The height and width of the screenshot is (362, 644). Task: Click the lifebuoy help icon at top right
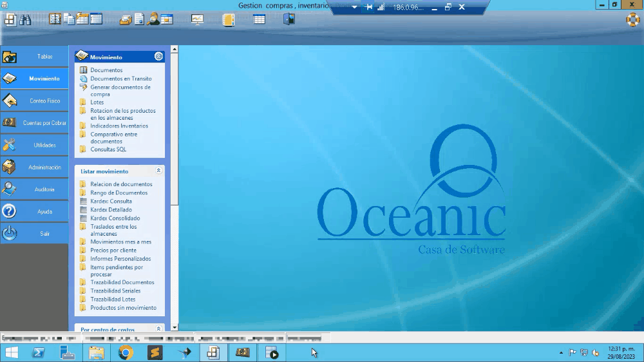(x=632, y=19)
